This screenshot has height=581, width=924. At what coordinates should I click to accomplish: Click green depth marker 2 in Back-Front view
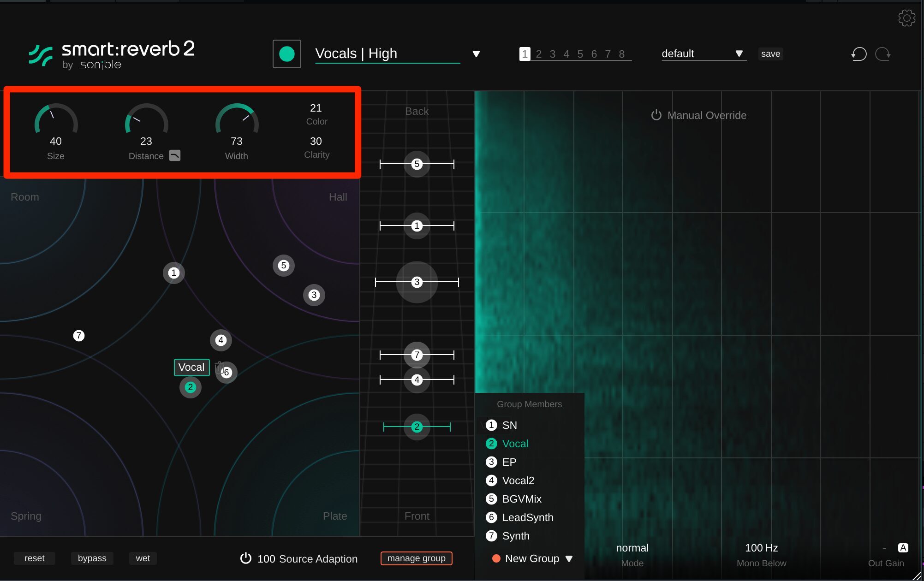pos(417,427)
